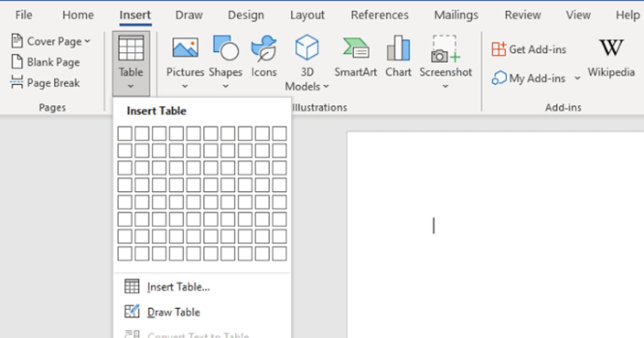Open Get Add-ins store
This screenshot has height=338, width=644.
tap(529, 49)
